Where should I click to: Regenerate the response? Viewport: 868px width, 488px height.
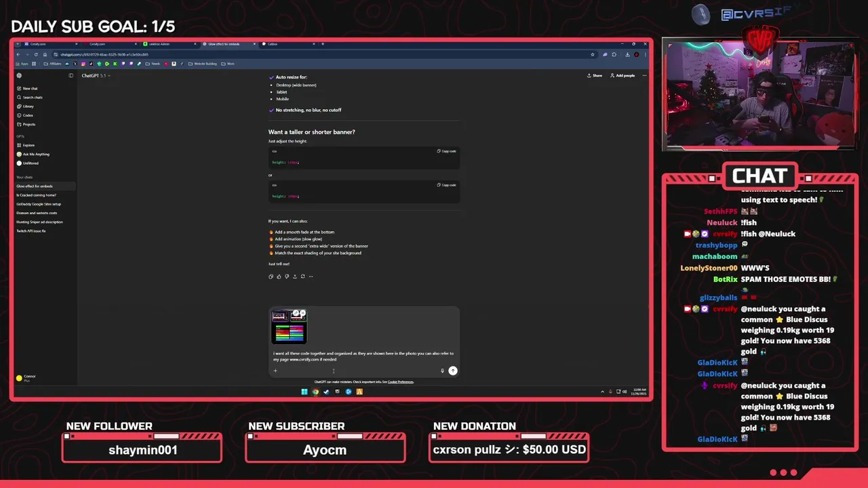[302, 277]
